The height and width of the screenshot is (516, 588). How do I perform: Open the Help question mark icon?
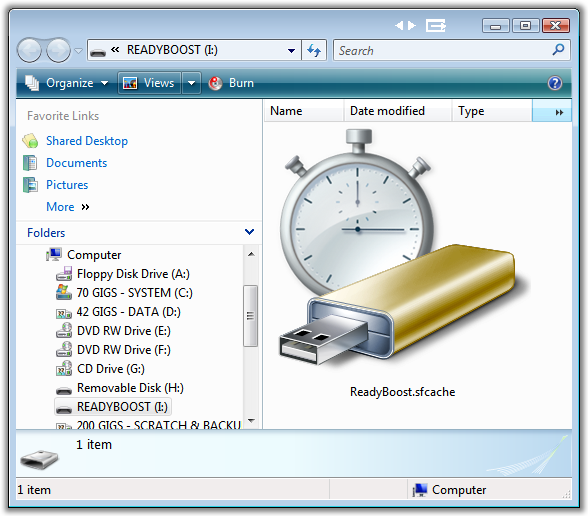pyautogui.click(x=555, y=83)
